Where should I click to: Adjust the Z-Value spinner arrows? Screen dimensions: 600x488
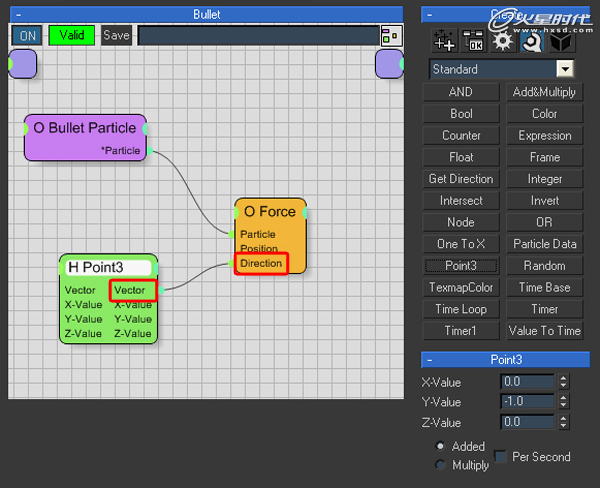563,422
